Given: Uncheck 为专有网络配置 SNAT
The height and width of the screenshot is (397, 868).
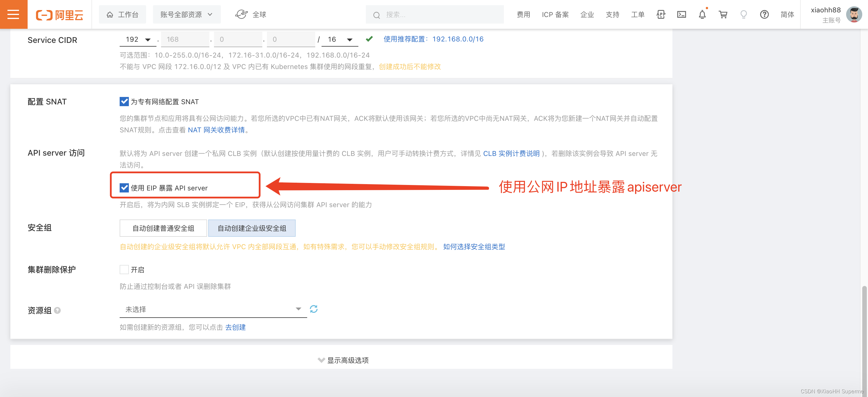Looking at the screenshot, I should click(124, 102).
